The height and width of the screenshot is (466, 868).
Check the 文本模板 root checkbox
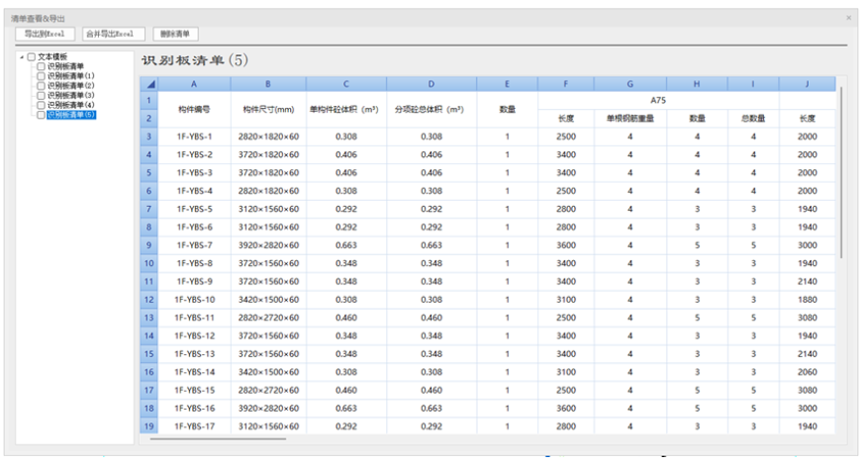[32, 56]
